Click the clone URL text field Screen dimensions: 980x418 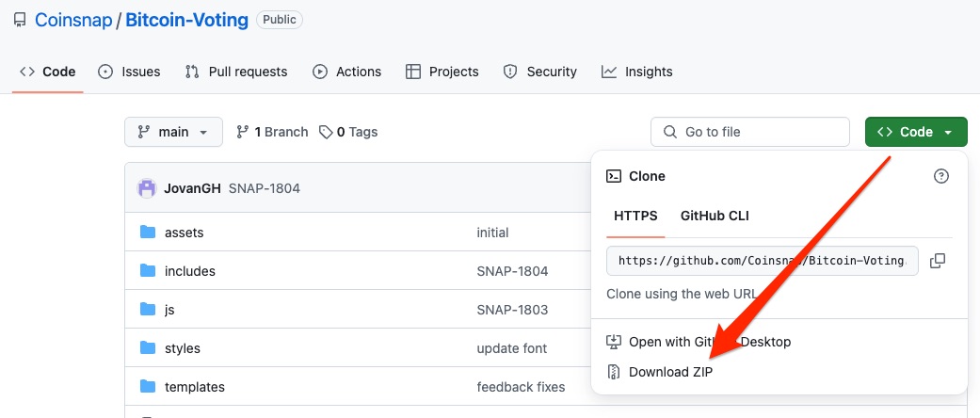(763, 261)
